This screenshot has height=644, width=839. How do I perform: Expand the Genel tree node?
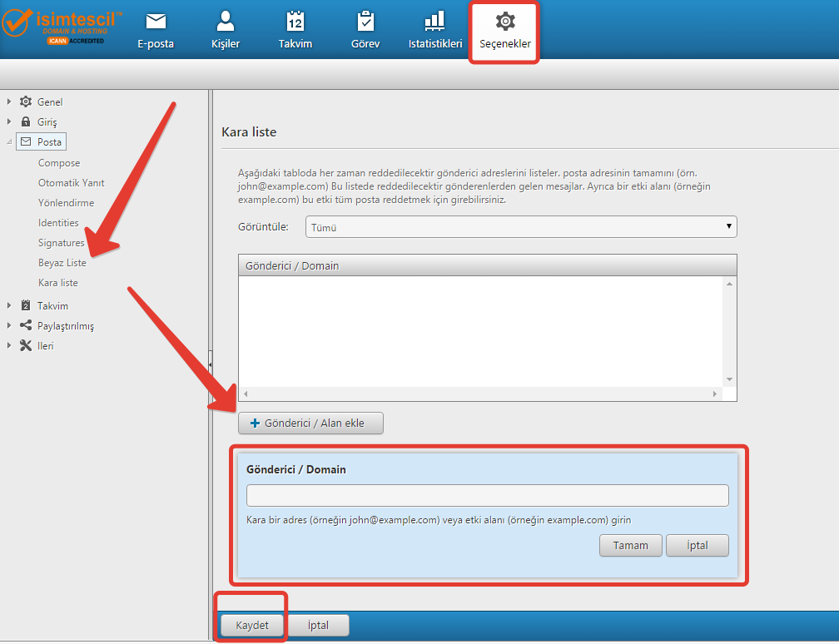click(x=9, y=102)
